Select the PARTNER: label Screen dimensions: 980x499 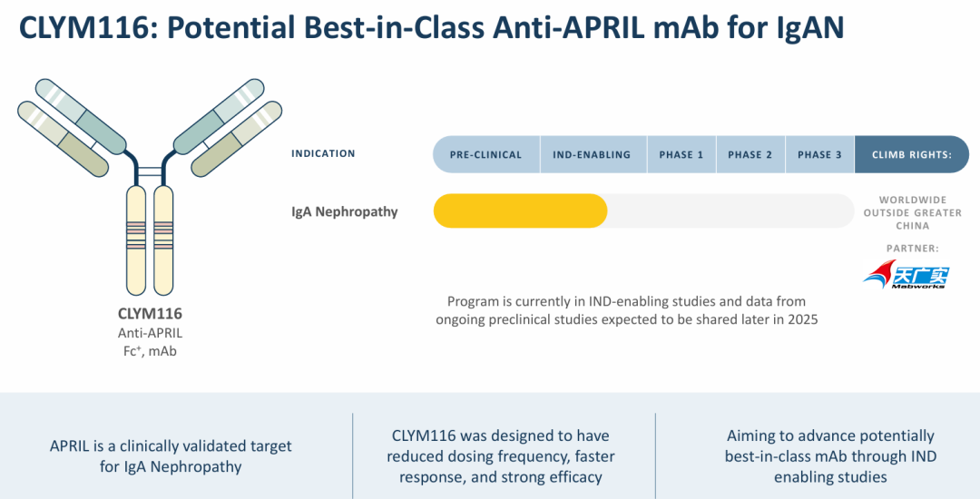912,248
